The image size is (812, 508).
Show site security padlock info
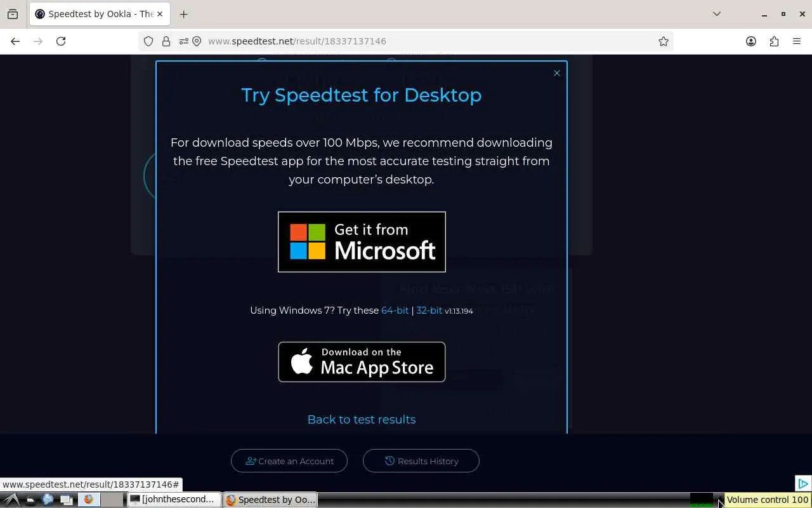pyautogui.click(x=166, y=41)
